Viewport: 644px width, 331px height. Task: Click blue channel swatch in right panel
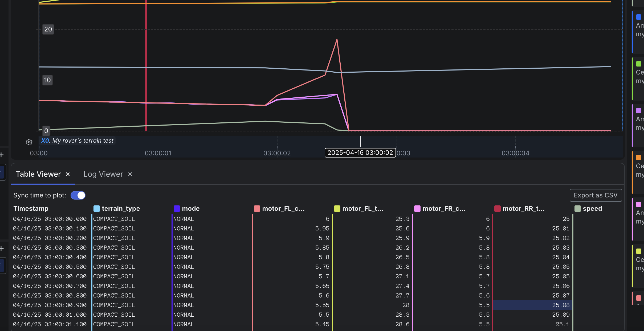click(638, 17)
